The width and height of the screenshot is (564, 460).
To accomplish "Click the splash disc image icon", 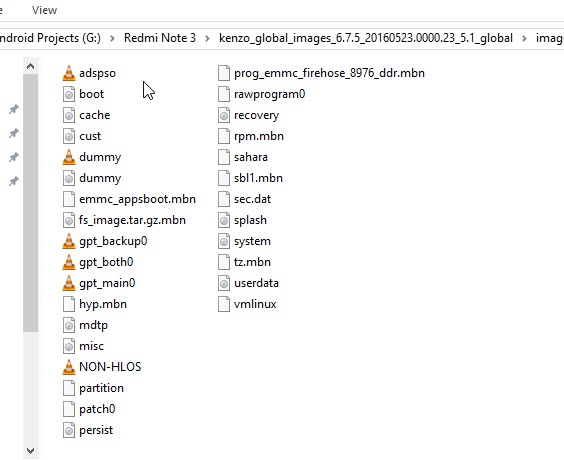I will pyautogui.click(x=224, y=220).
